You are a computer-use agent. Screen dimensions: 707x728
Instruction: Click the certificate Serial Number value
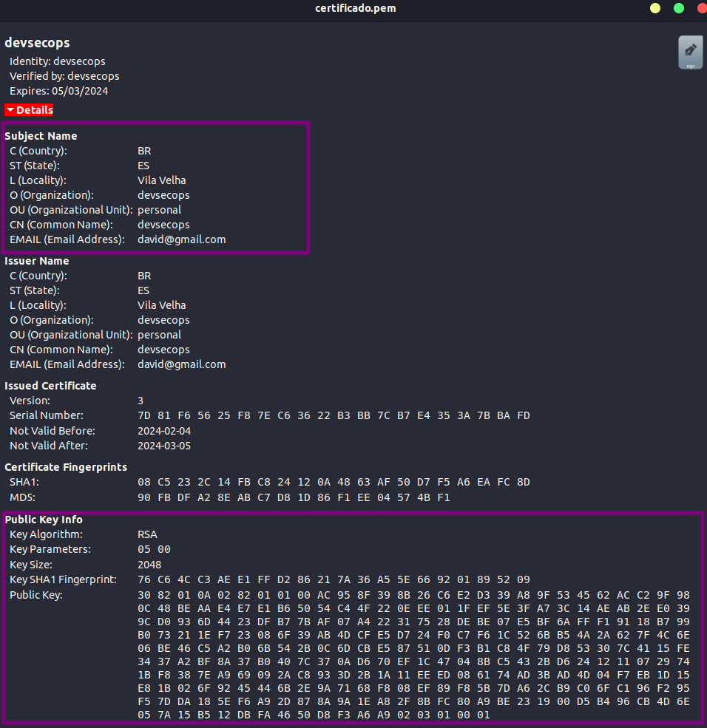pos(334,416)
